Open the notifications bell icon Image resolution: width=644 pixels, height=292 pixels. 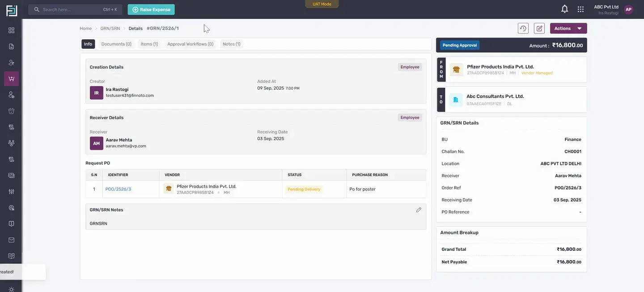(564, 9)
